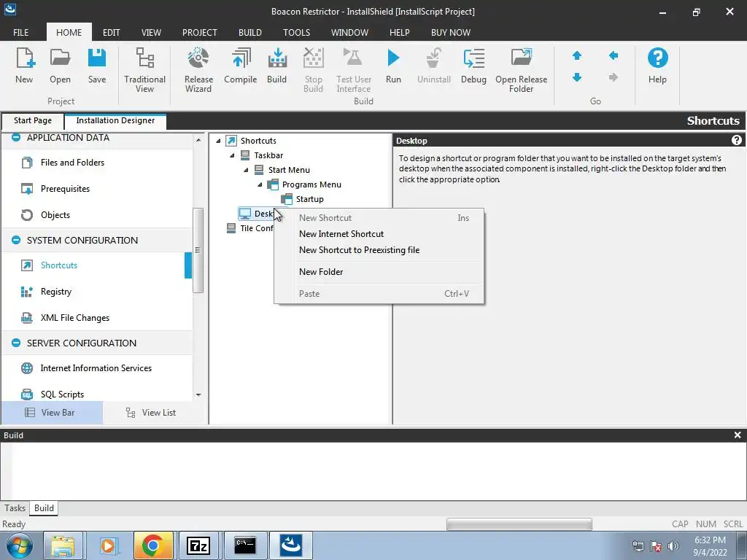The height and width of the screenshot is (560, 747).
Task: Save the project with the floppy icon
Action: coord(97,66)
